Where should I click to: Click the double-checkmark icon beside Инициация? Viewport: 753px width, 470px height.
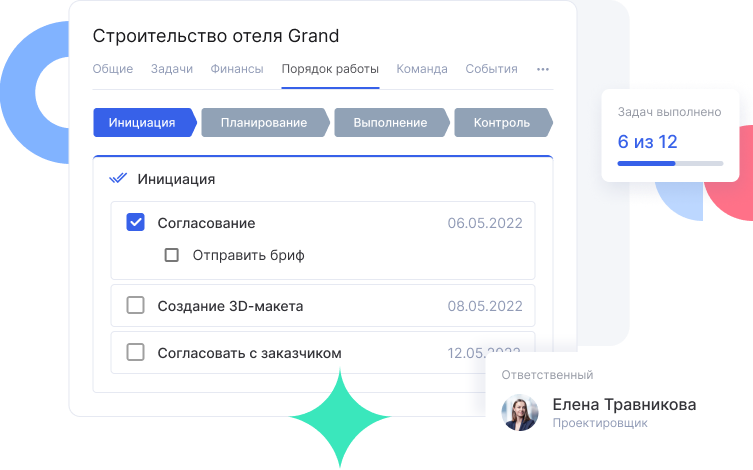118,179
